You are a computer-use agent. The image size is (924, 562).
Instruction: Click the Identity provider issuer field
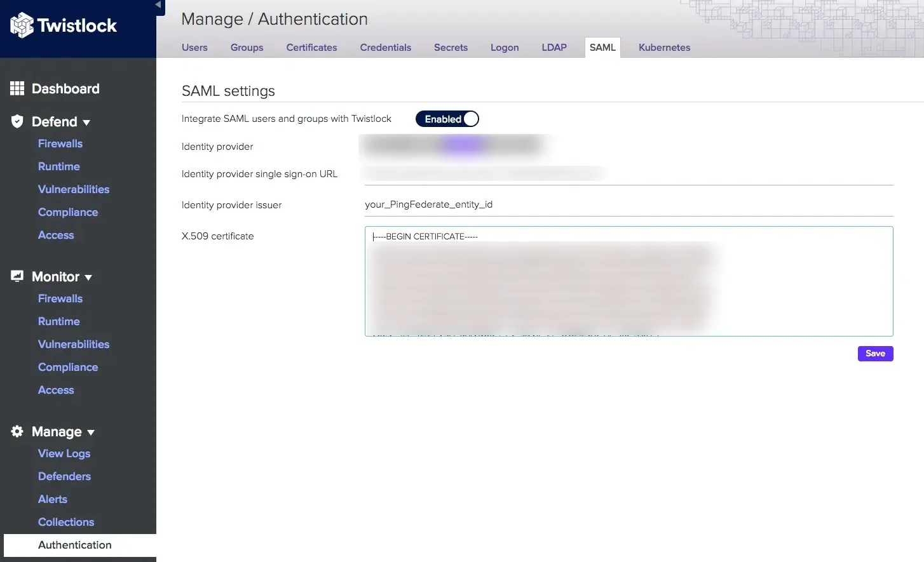click(572, 204)
